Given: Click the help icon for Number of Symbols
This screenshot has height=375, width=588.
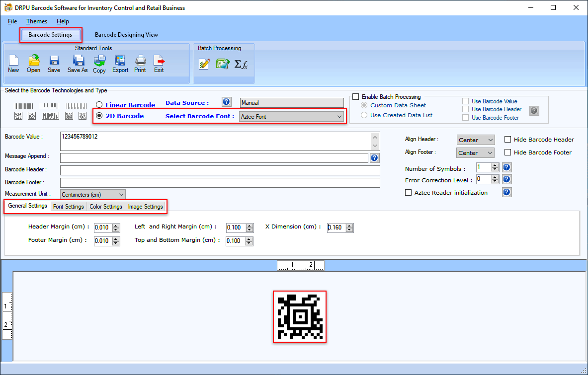Looking at the screenshot, I should click(x=506, y=167).
